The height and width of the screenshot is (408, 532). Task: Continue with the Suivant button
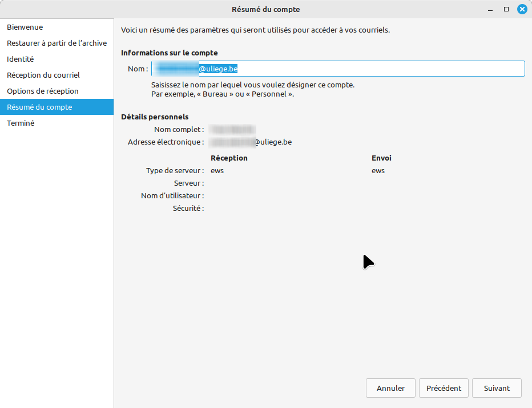[x=497, y=388]
